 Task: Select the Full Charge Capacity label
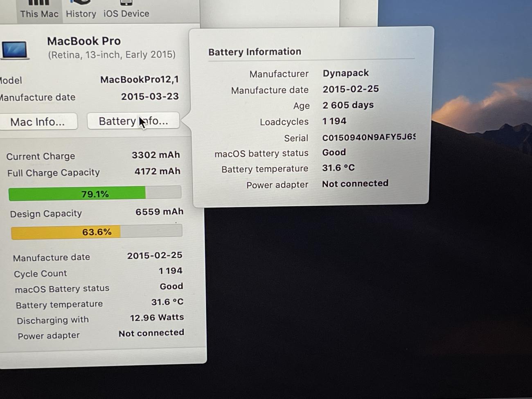pos(54,173)
